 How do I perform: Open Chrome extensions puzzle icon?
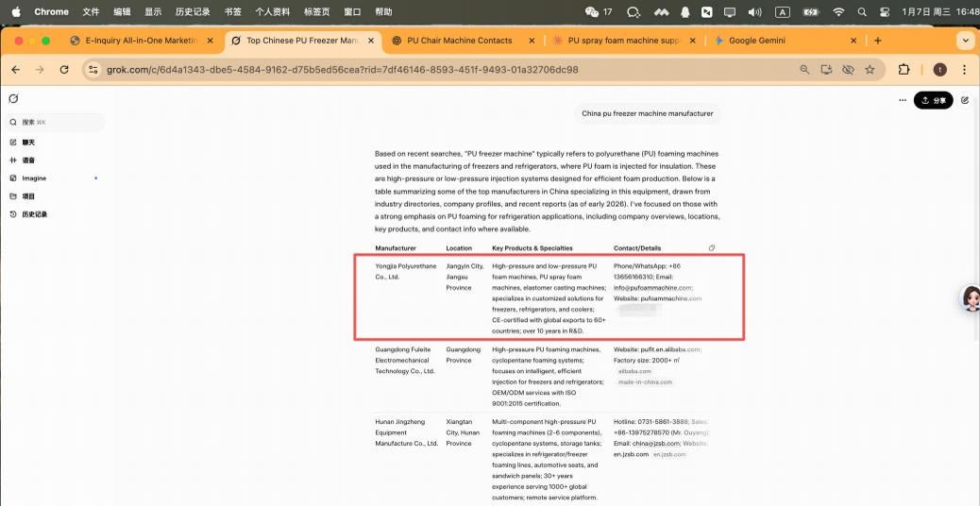904,70
